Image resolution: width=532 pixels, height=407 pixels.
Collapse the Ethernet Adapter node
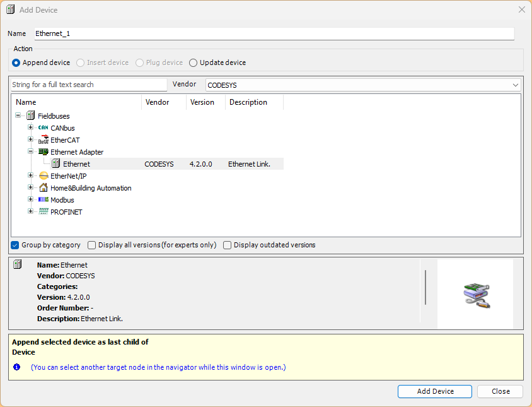point(30,152)
